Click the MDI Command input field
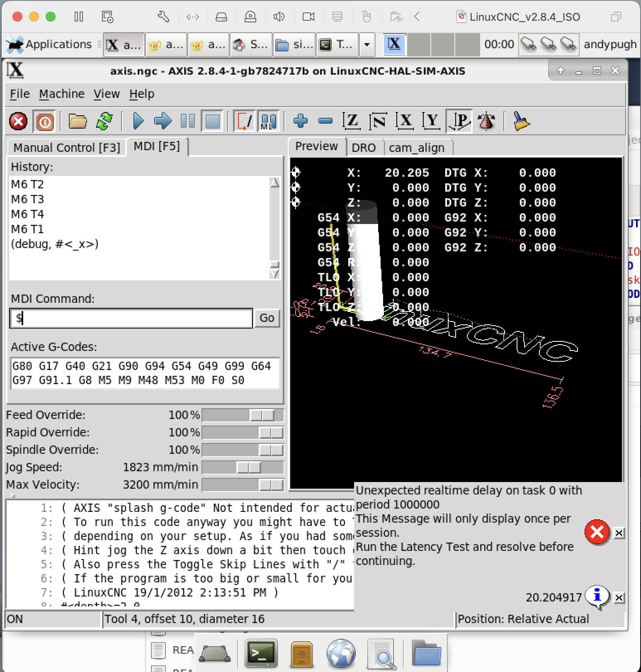 (131, 318)
